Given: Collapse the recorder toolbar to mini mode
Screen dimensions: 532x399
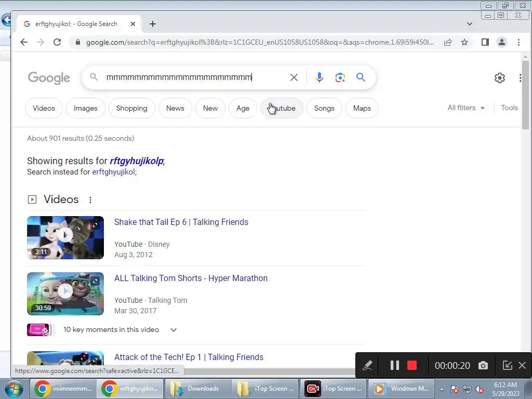Looking at the screenshot, I should (x=507, y=365).
